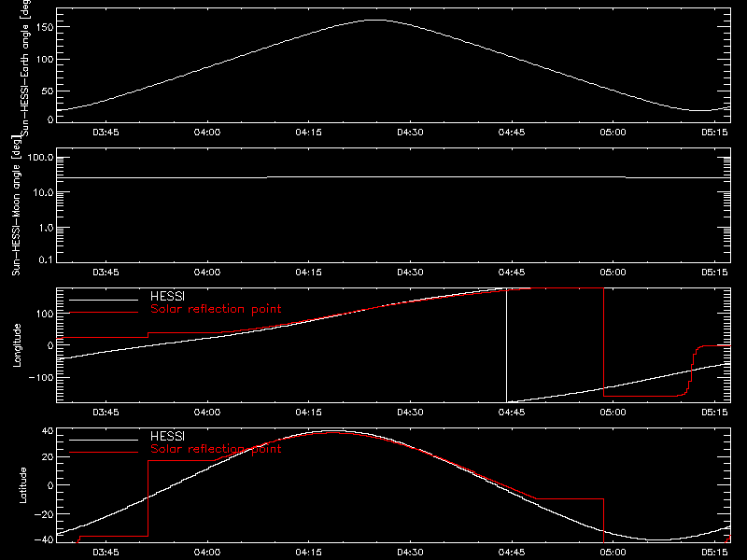Click the 0.1 tick on Moon angle plot
This screenshot has height=560, width=747.
click(46, 259)
